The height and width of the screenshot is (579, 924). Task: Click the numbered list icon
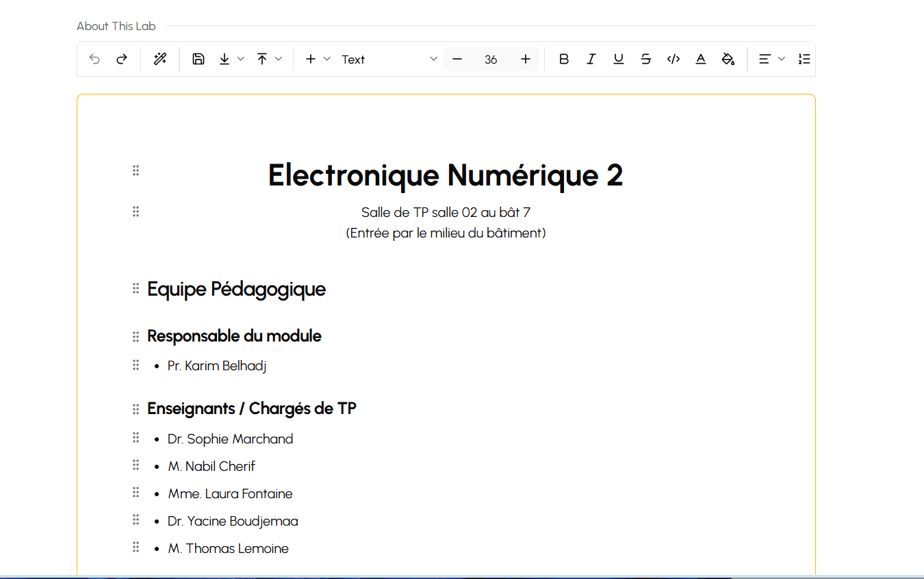(x=804, y=60)
